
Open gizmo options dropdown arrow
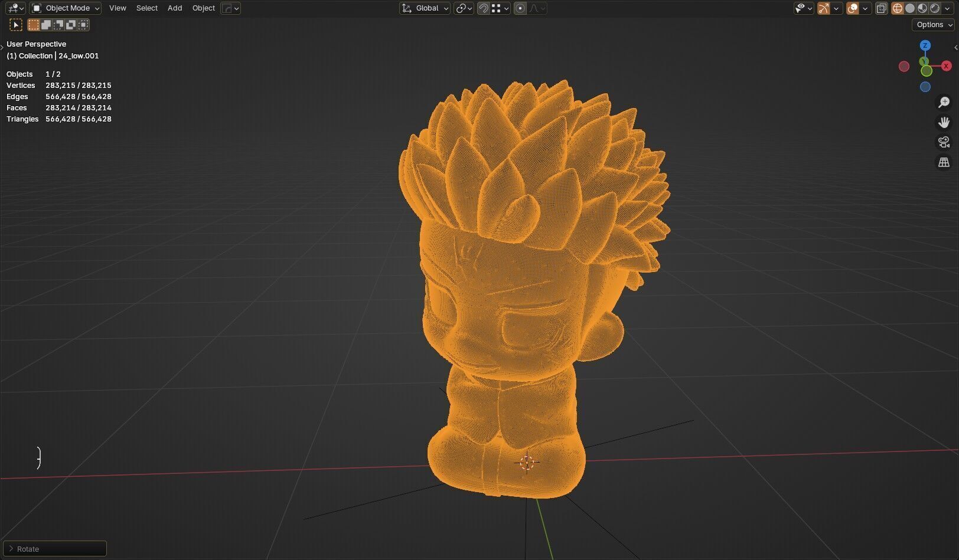point(836,8)
